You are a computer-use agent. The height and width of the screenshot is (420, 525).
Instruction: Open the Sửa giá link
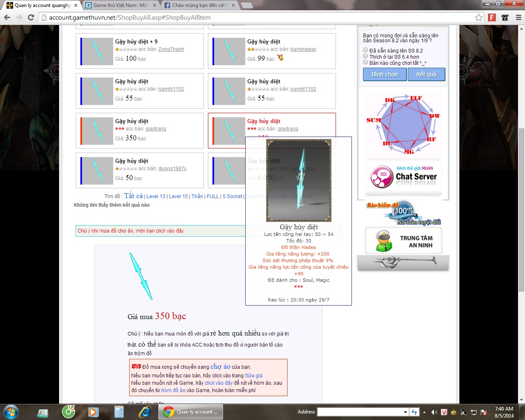pos(253,375)
